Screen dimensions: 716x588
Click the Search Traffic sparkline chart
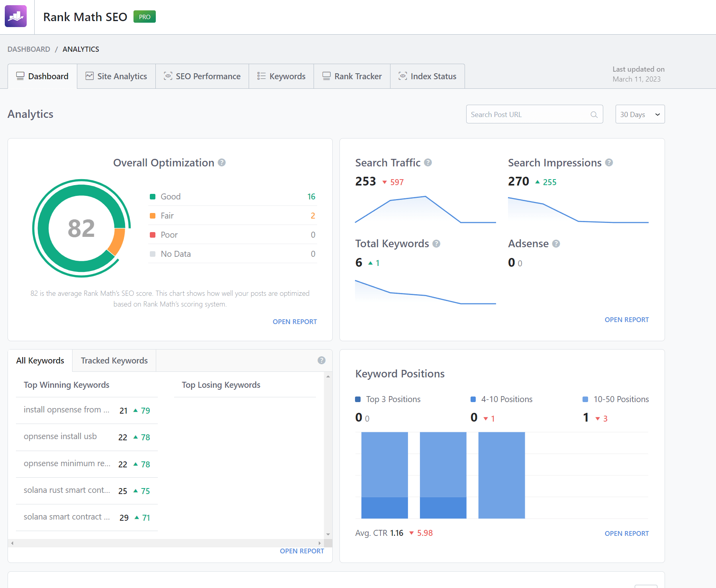point(426,209)
